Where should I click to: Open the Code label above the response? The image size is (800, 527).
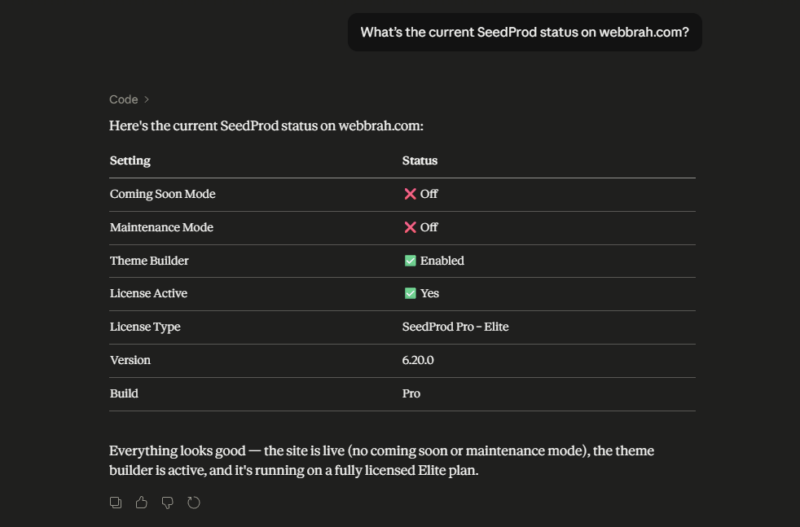[123, 99]
